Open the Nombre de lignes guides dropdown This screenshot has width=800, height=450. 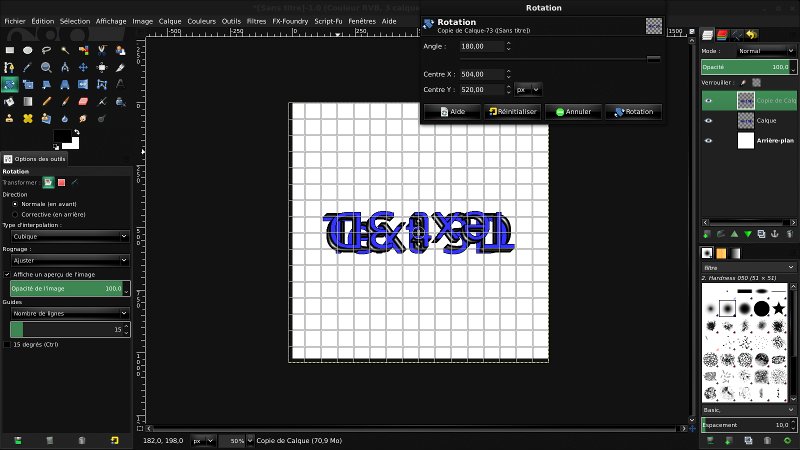[70, 313]
